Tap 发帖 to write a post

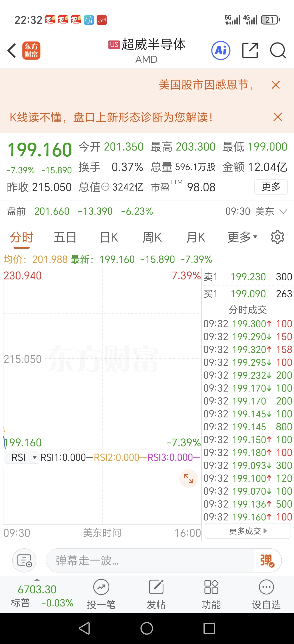pyautogui.click(x=156, y=595)
